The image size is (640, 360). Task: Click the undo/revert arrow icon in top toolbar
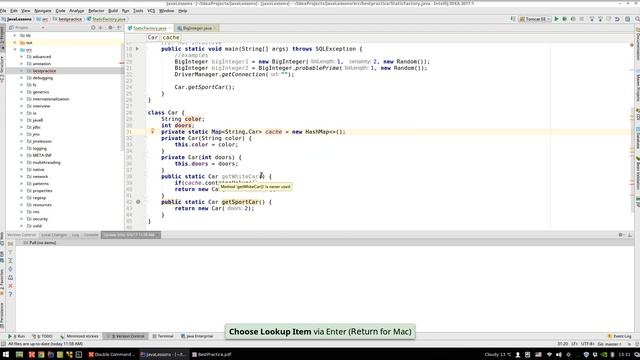[617, 19]
